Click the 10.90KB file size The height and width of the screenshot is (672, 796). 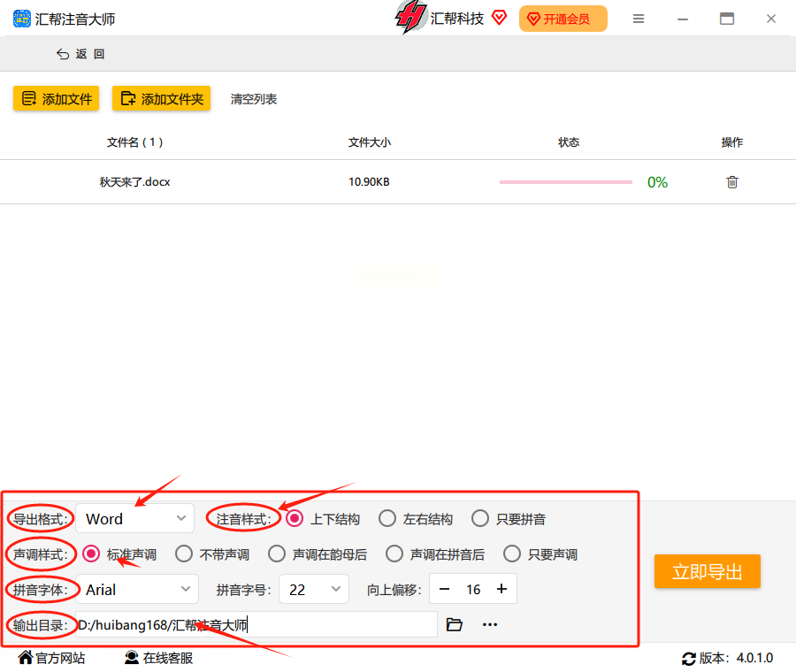click(x=369, y=181)
